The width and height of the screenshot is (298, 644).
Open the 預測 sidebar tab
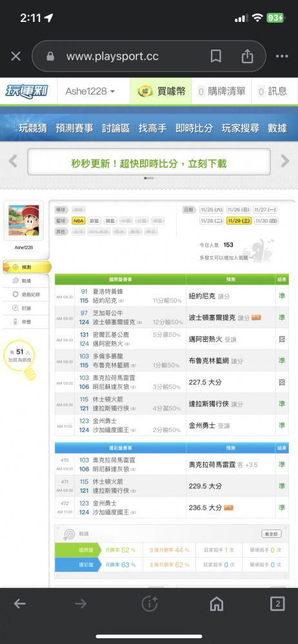(x=26, y=267)
